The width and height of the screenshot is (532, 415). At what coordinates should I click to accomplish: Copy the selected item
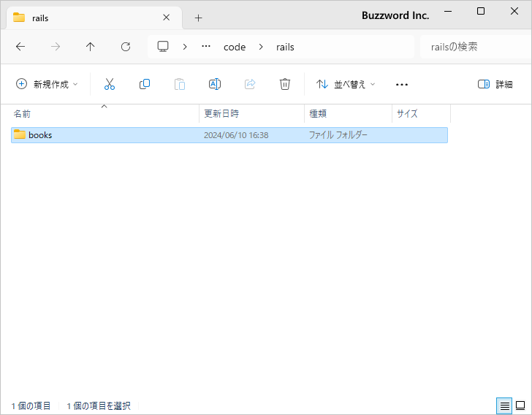145,84
